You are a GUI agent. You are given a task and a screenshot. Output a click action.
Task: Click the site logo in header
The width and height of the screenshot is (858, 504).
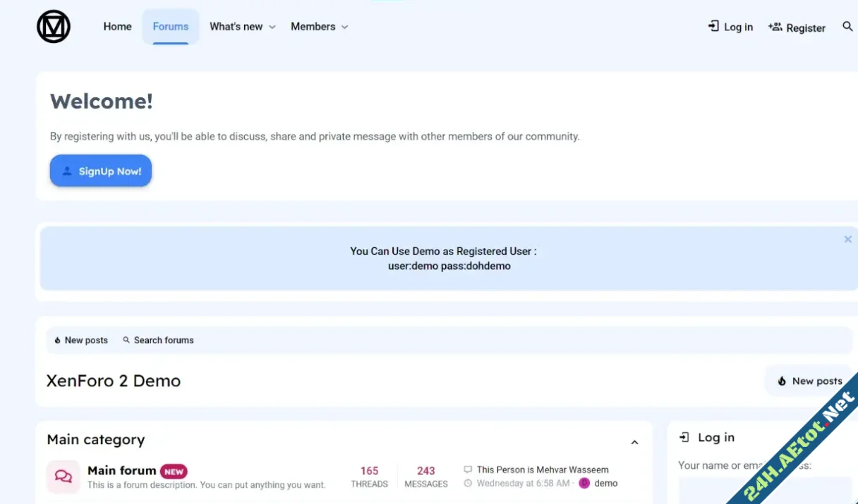[x=54, y=27]
